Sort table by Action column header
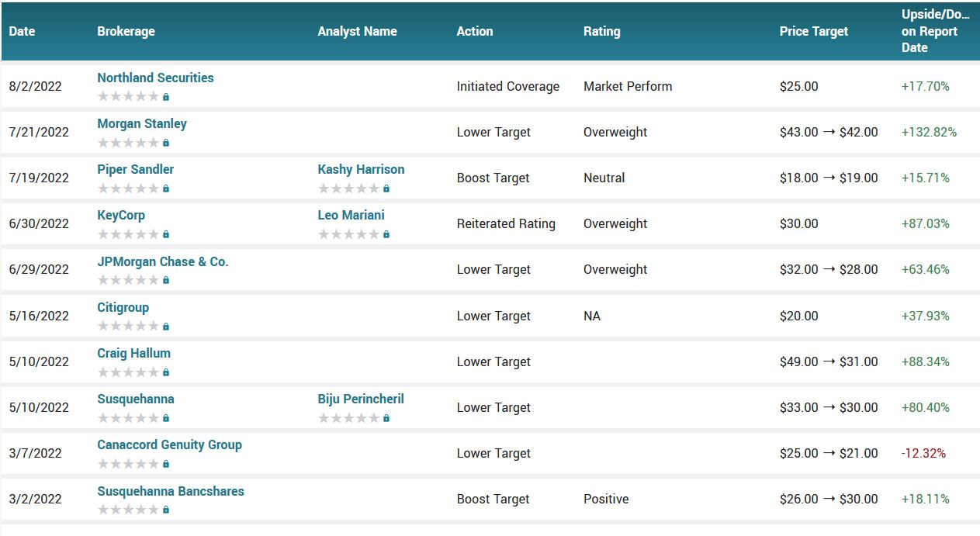 click(x=475, y=31)
